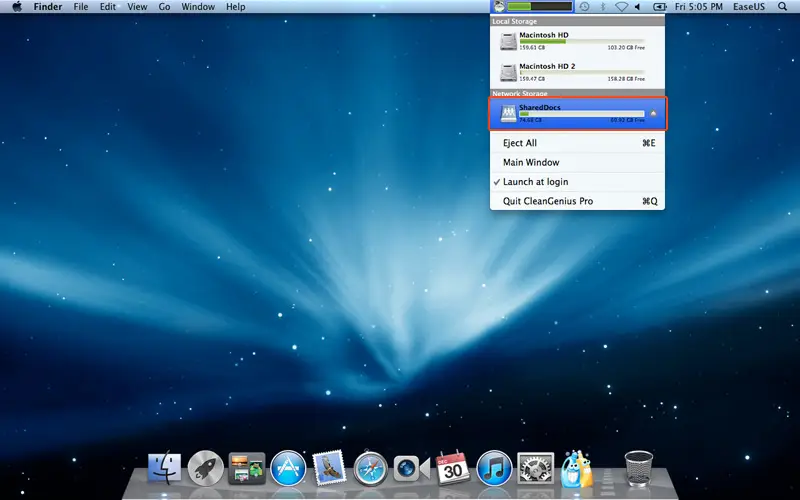
Task: Open the Wi-Fi status menu
Action: coord(621,7)
